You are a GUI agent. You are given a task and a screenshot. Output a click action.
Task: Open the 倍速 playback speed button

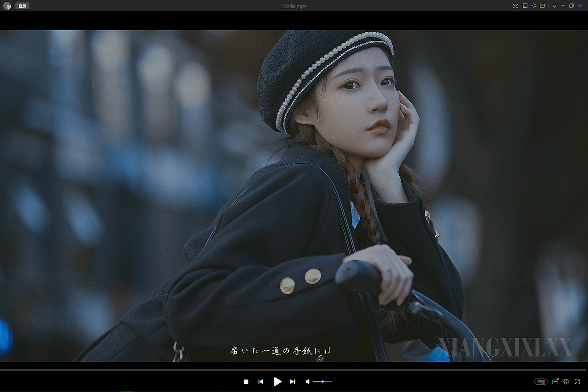541,381
